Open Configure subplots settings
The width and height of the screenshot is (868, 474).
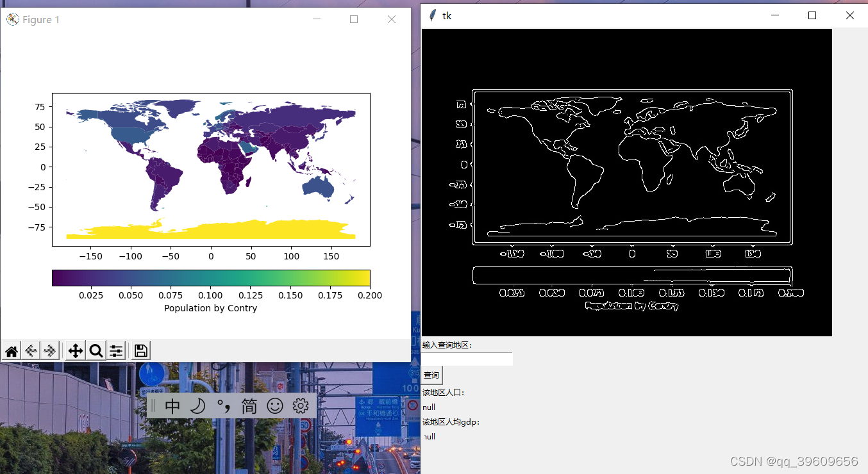pyautogui.click(x=116, y=351)
